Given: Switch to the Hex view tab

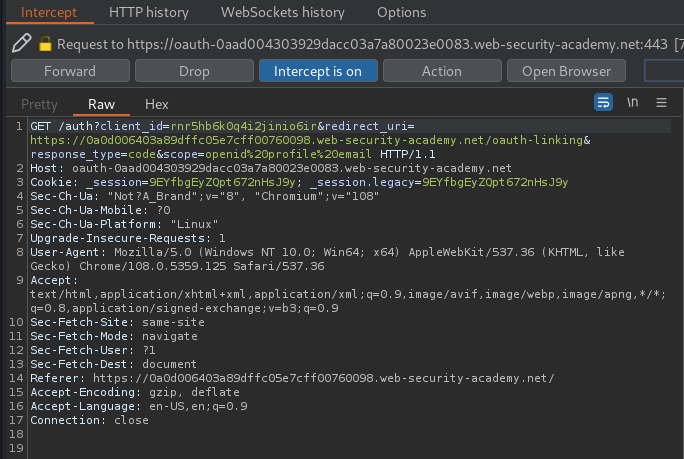Looking at the screenshot, I should pyautogui.click(x=157, y=104).
